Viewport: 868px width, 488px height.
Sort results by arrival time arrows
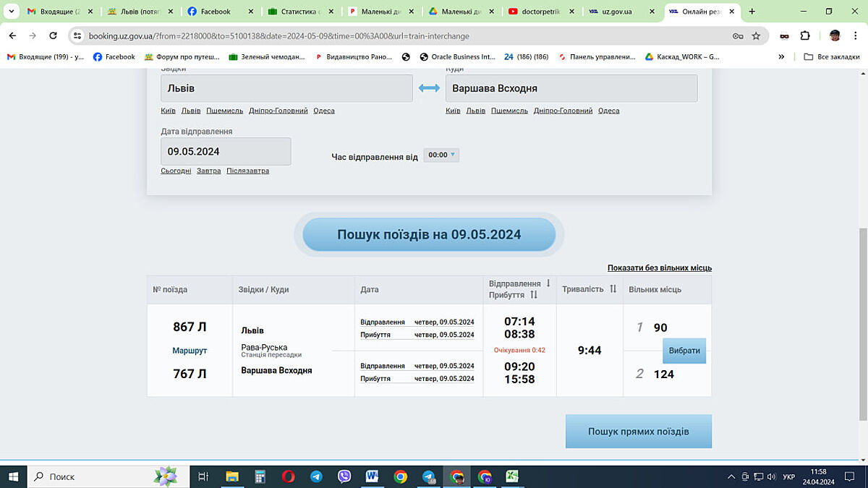(534, 295)
